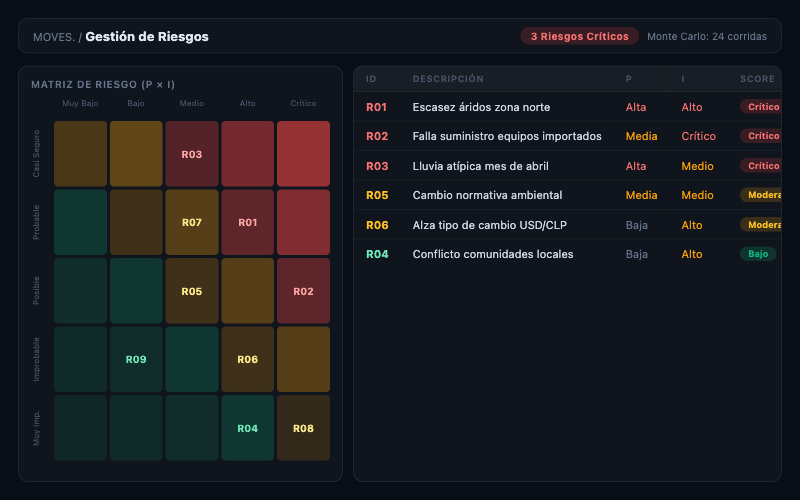Open the 3 Riesgos Críticos badge
The width and height of the screenshot is (800, 500).
tap(580, 36)
